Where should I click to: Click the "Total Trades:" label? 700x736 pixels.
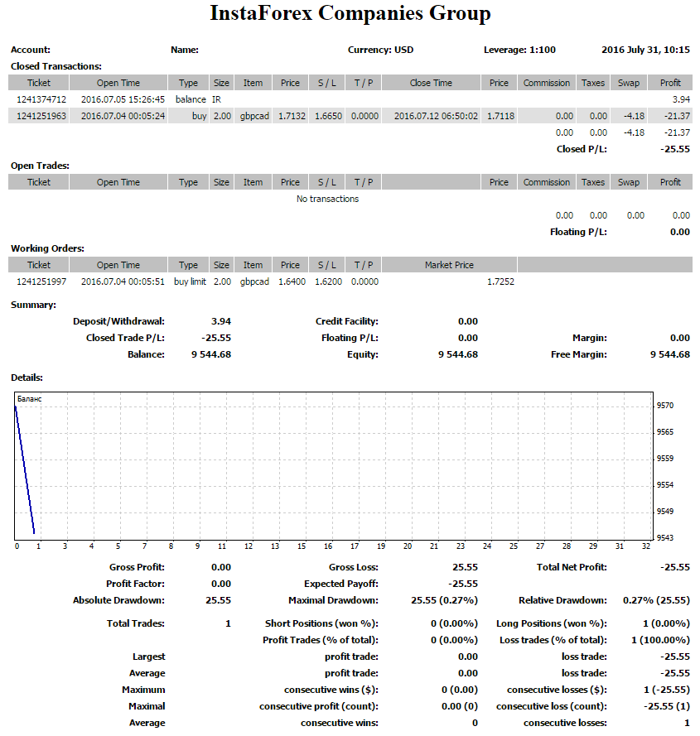click(136, 623)
